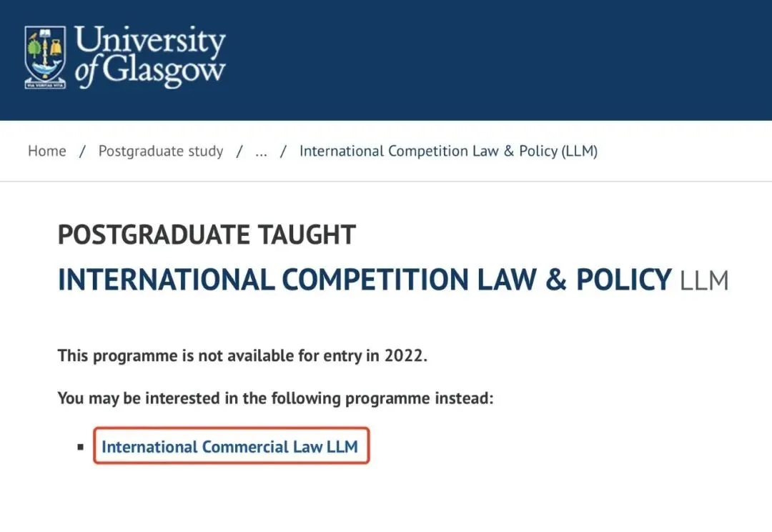772x532 pixels.
Task: Click the ampersand in the programme title
Action: coord(555,280)
